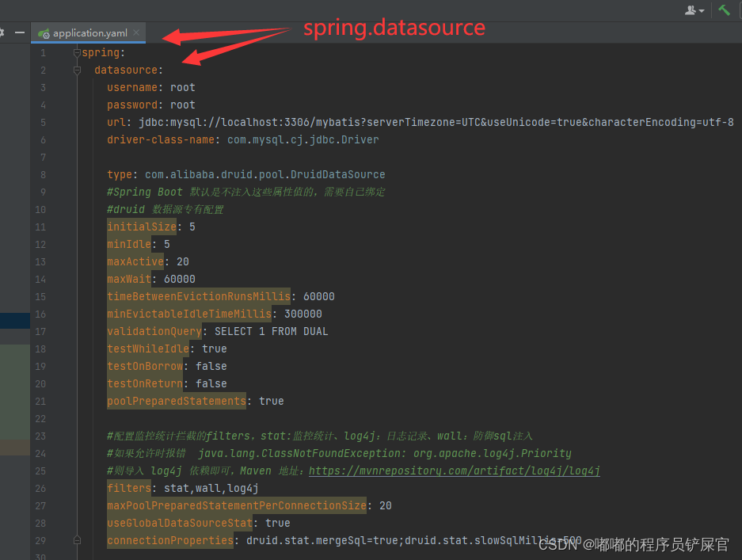Image resolution: width=742 pixels, height=560 pixels.
Task: Collapse the datasource block fold marker
Action: tap(77, 70)
